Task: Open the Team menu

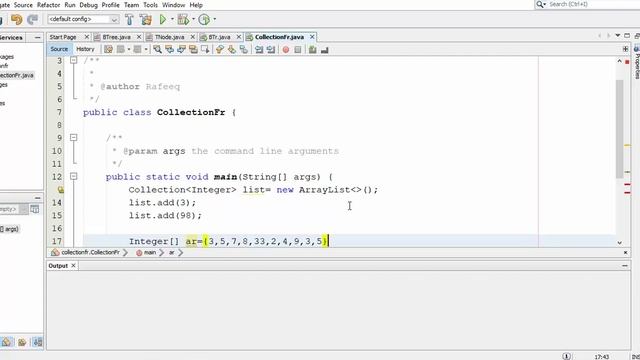Action: 131,5
